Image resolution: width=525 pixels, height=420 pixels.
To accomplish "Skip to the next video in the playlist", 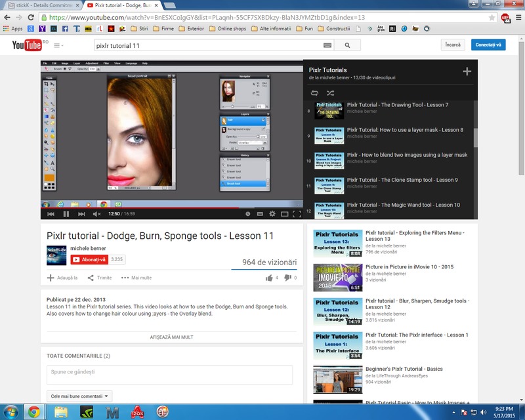I will 81,214.
